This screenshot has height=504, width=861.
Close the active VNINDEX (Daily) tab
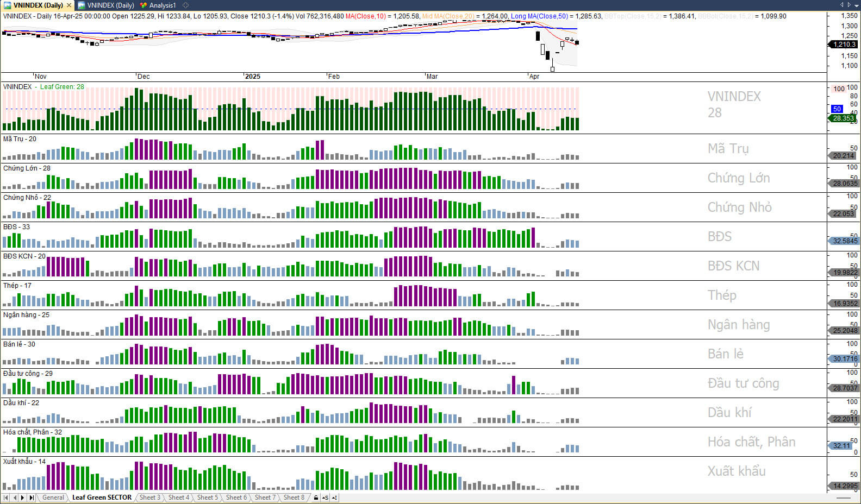click(x=69, y=5)
